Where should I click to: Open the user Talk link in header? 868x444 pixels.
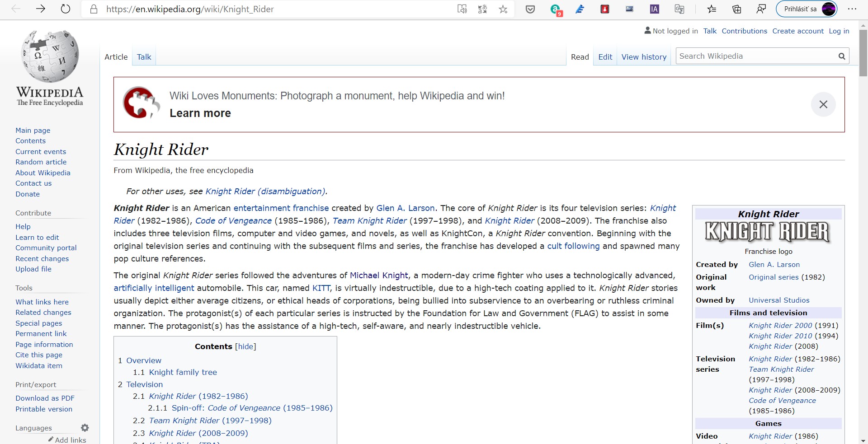[710, 31]
